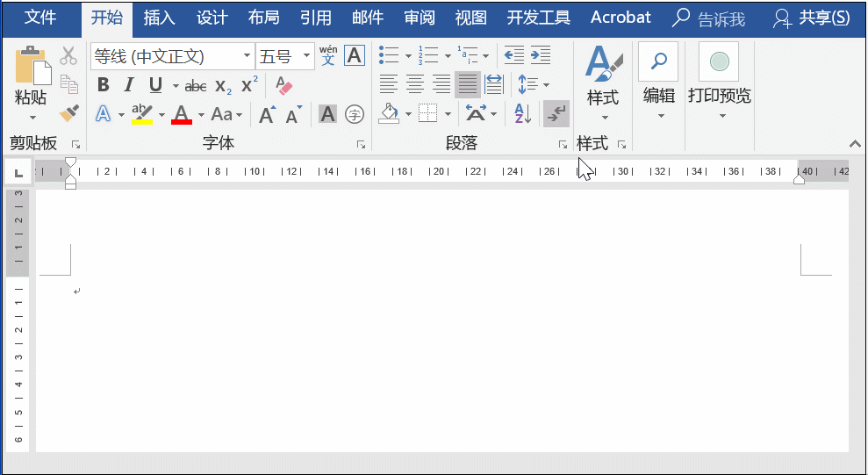The image size is (868, 475).
Task: Open the font name dropdown
Action: pos(247,56)
